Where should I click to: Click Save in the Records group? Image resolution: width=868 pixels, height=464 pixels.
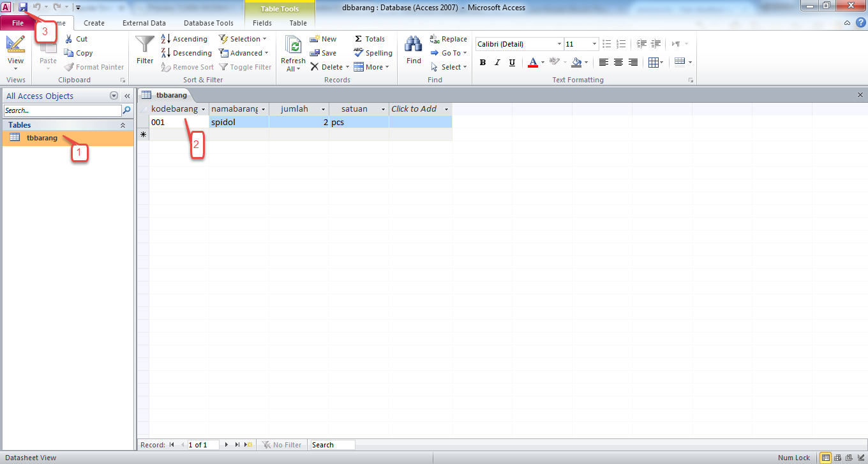323,53
